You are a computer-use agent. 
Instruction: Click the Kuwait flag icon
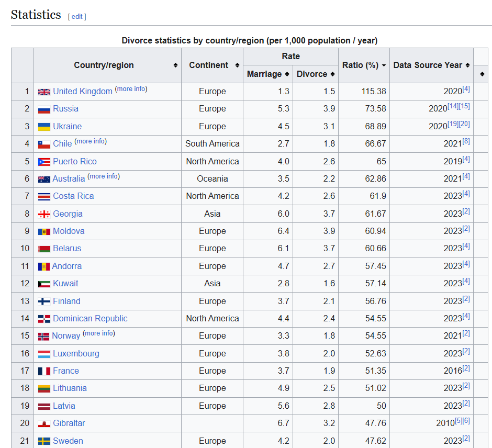[x=44, y=284]
